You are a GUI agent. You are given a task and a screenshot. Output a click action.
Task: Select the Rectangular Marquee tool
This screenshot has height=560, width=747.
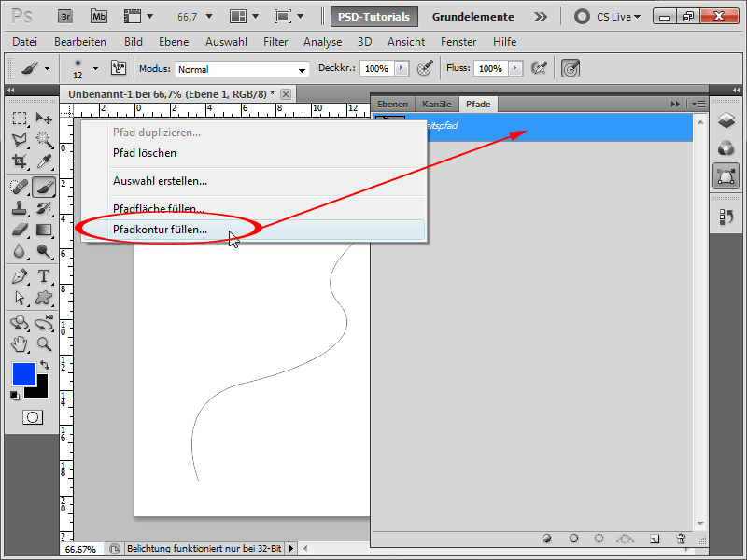click(x=20, y=118)
